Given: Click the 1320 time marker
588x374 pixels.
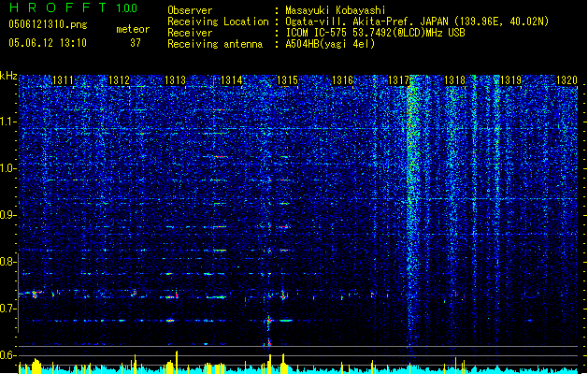Looking at the screenshot, I should pyautogui.click(x=566, y=80).
